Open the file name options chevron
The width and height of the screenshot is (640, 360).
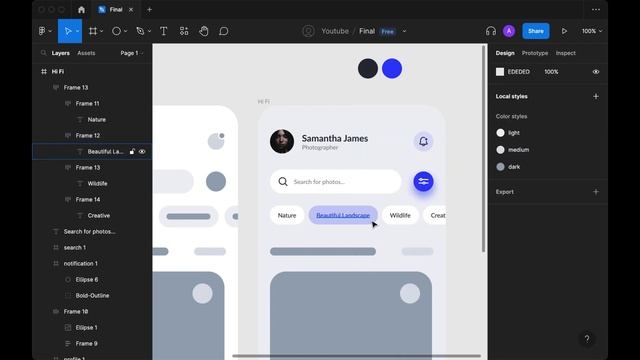[x=404, y=31]
